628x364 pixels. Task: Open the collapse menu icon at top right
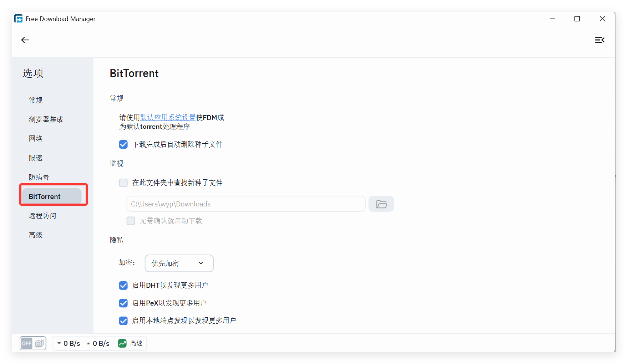(599, 40)
